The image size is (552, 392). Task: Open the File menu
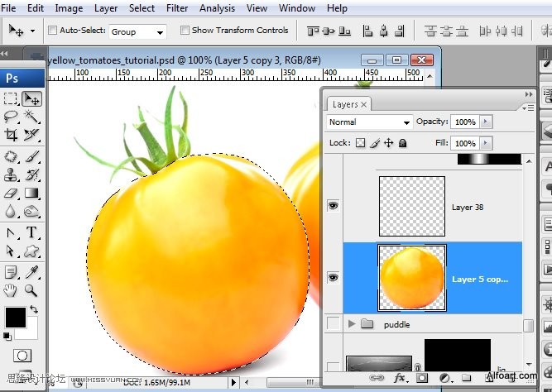pos(8,8)
